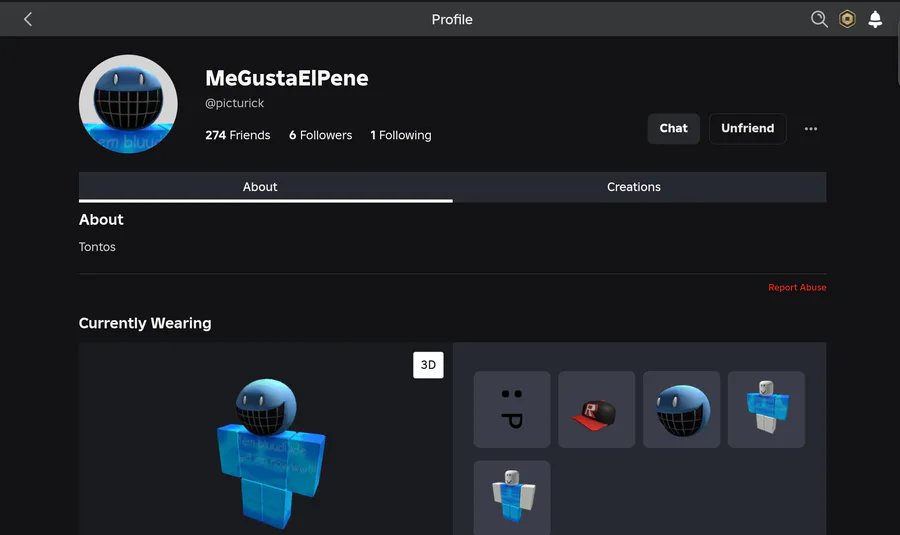Image resolution: width=900 pixels, height=535 pixels.
Task: Open the three-dot more options menu
Action: point(810,129)
